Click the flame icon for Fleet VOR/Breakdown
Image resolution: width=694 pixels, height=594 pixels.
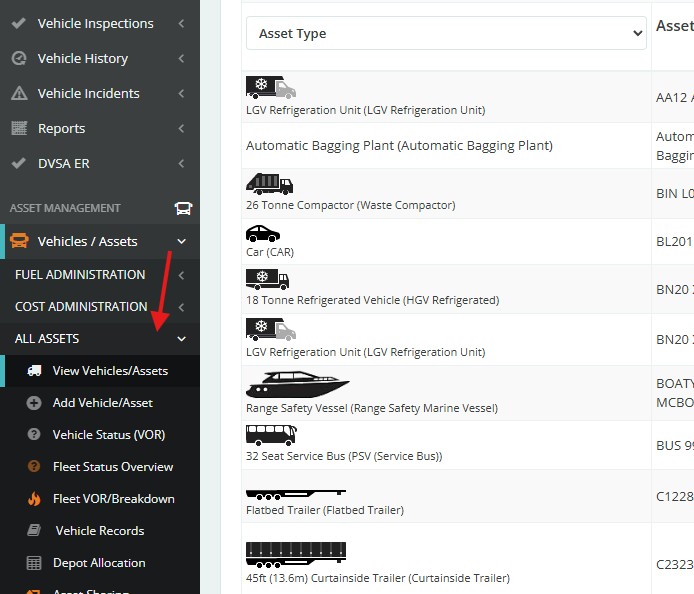(34, 499)
